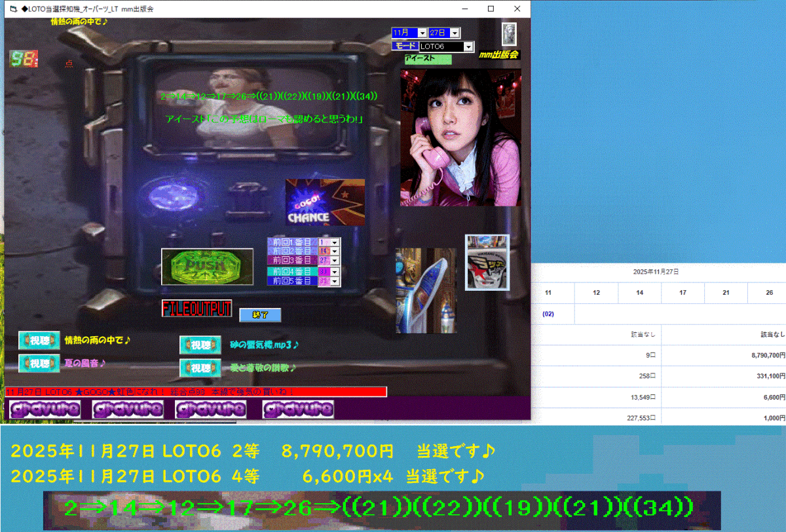This screenshot has height=532, width=786.
Task: Play 砂の蜃気楼.mp3 via its 視聴 button
Action: pos(200,345)
